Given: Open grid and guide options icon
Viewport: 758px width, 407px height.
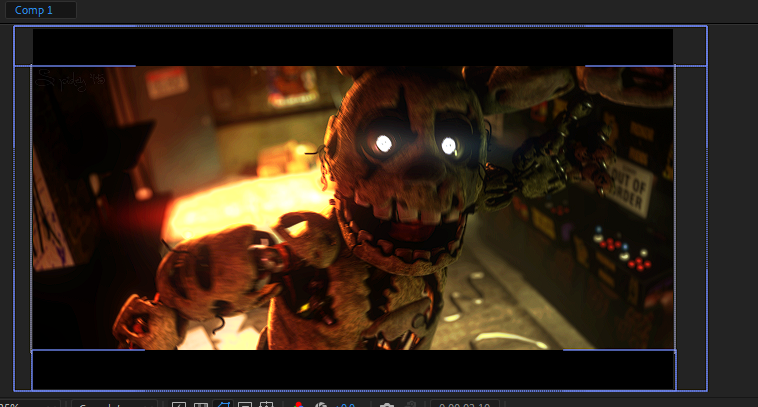Looking at the screenshot, I should (266, 404).
